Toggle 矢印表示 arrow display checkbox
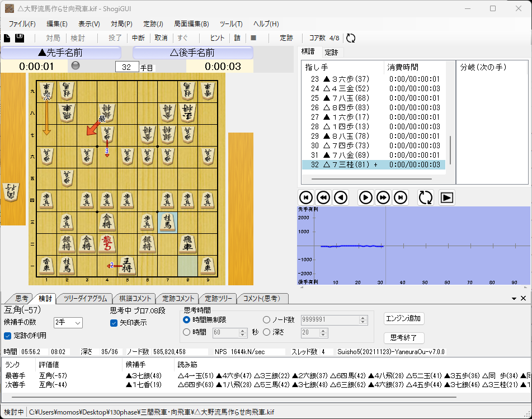Screen dimensions: 532x419 [x=114, y=323]
